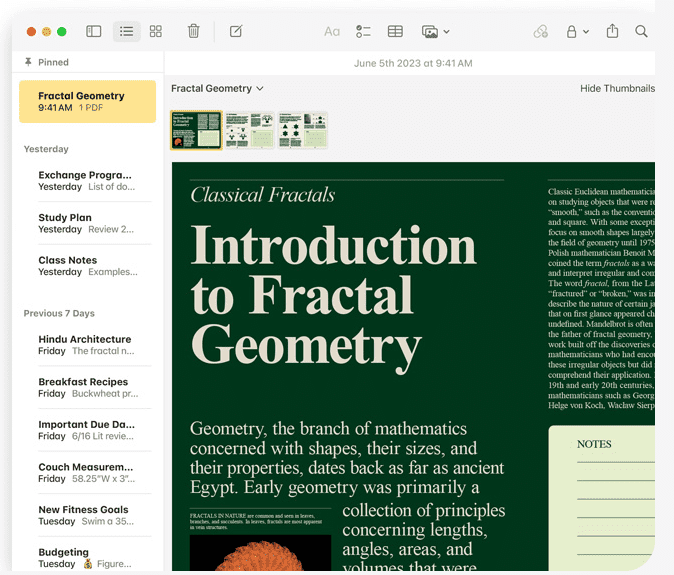Click the June 5th 2023 date stamp
674x575 pixels.
pos(413,63)
